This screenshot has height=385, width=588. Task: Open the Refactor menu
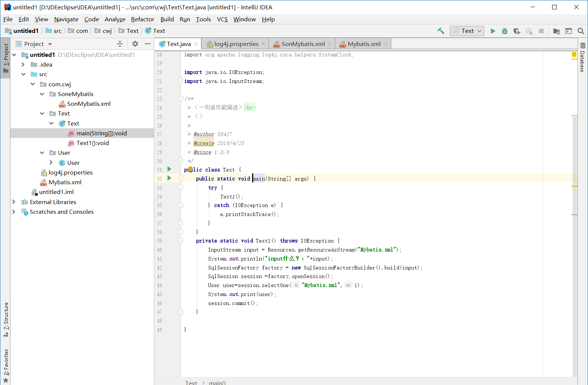(143, 19)
